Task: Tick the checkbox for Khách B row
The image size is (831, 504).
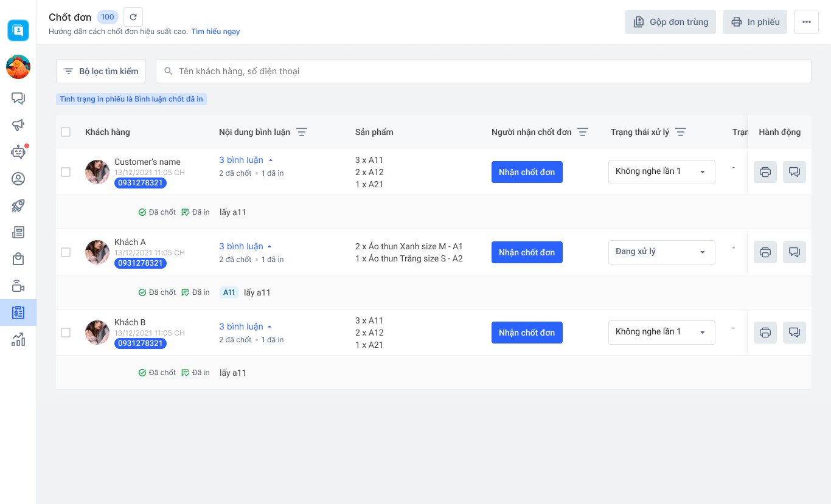Action: [x=66, y=333]
